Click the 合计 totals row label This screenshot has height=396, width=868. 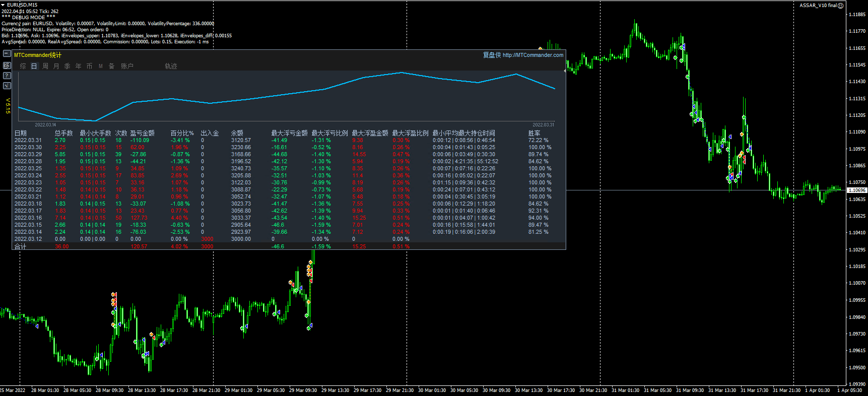click(21, 246)
